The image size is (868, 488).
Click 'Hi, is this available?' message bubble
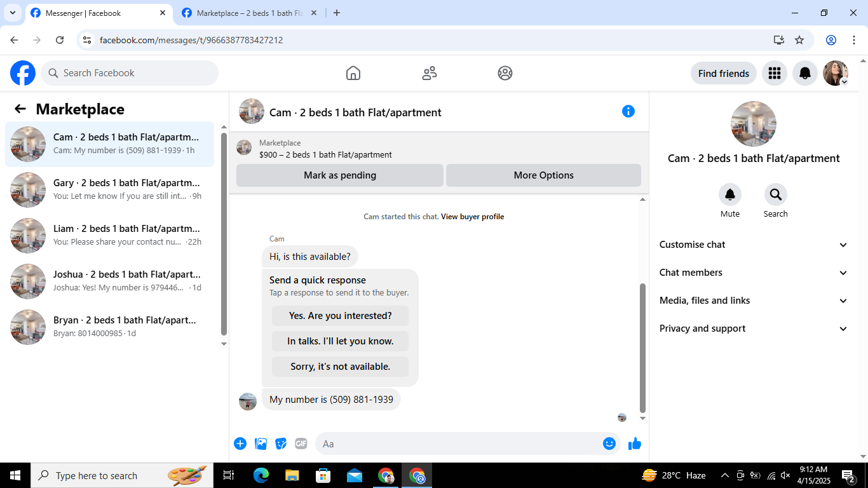coord(310,257)
